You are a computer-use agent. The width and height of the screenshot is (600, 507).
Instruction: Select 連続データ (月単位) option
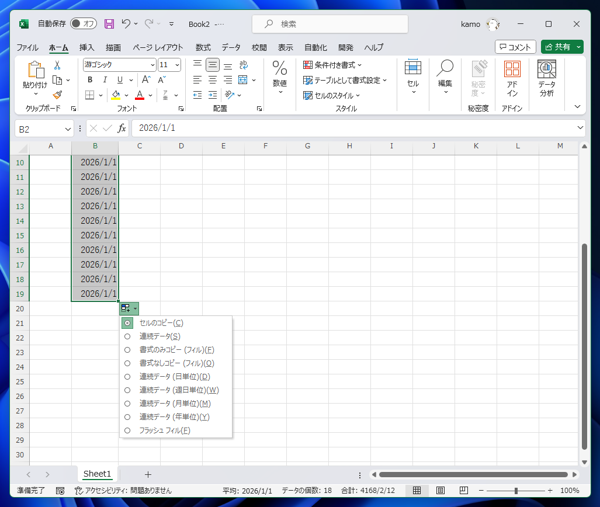click(x=175, y=403)
